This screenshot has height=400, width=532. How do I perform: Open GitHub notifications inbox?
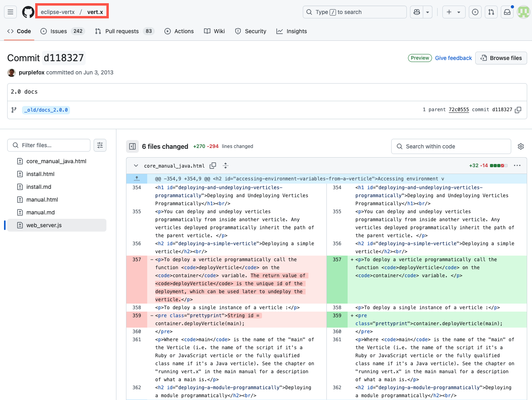[x=507, y=12]
